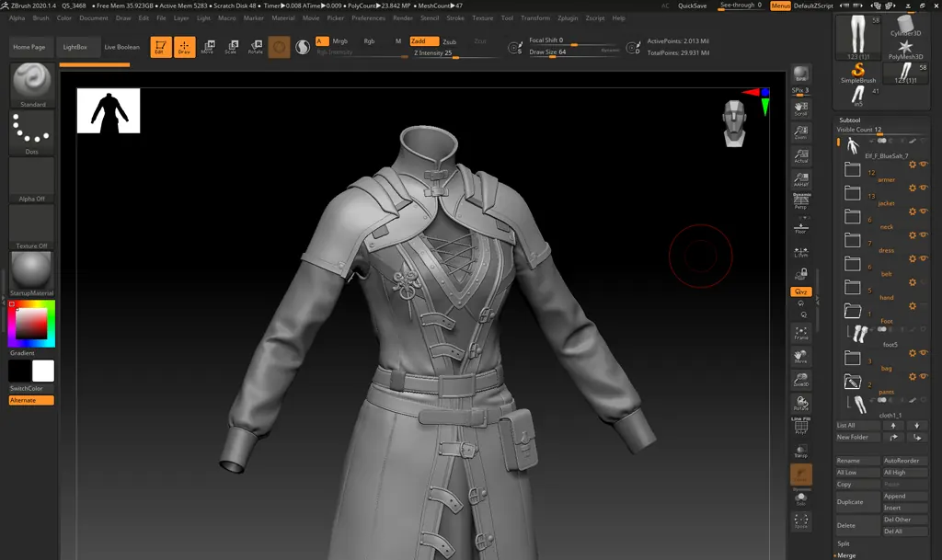942x560 pixels.
Task: Click the AAHalf icon
Action: click(801, 179)
